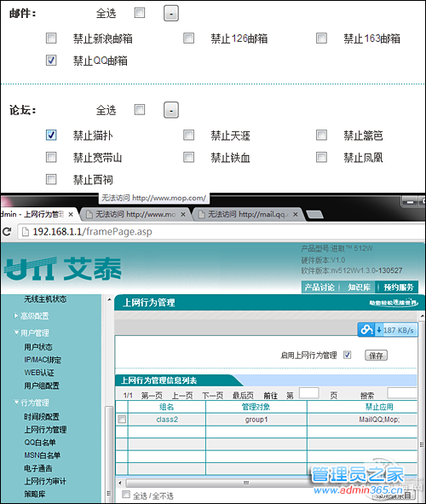The image size is (426, 504).
Task: Open 无线主机状态 in the sidebar
Action: [x=45, y=299]
